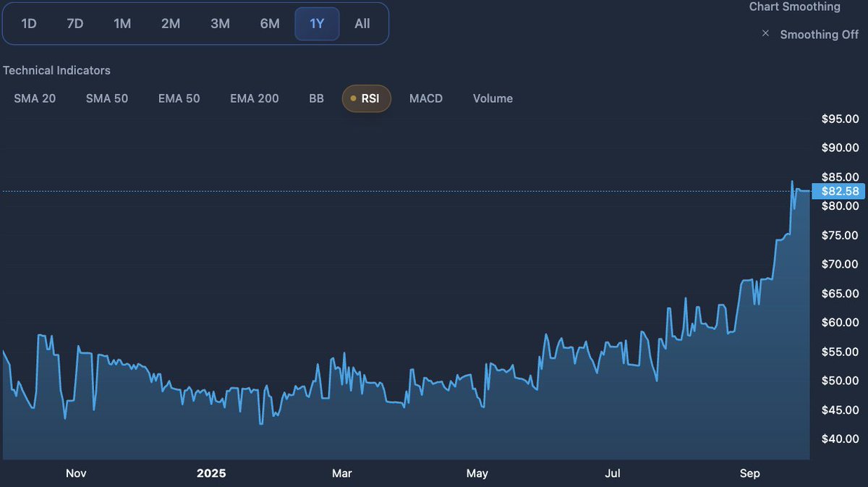Click the 2025 label on the timeline
The height and width of the screenshot is (487, 868).
coord(211,473)
